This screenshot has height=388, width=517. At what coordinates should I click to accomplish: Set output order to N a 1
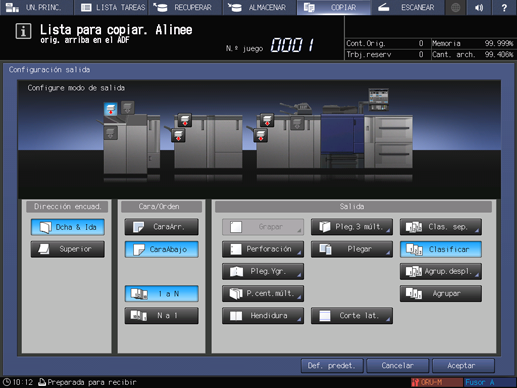click(162, 316)
